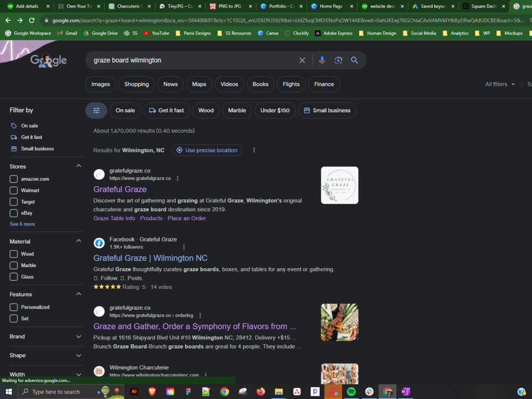Expand the Brand filter section
The height and width of the screenshot is (399, 532).
79,337
